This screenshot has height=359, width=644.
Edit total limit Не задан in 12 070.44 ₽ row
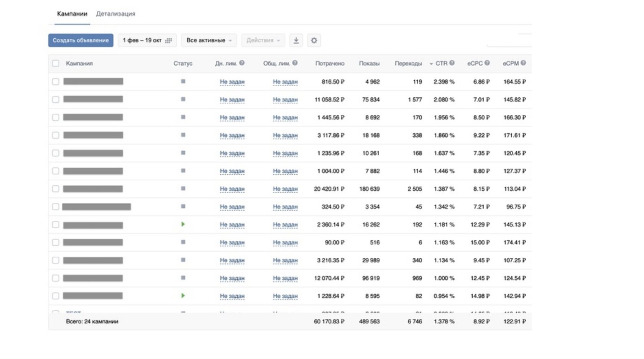click(285, 278)
